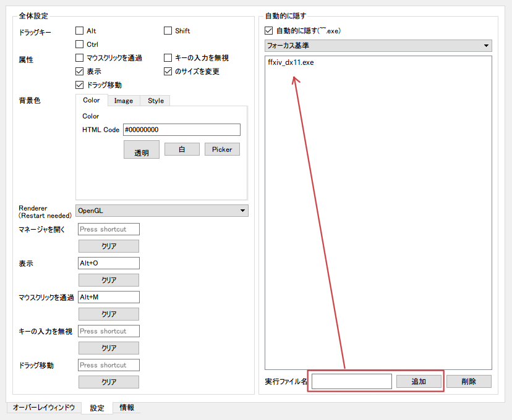Clear the ドラッグ移動 shortcut

tap(109, 382)
